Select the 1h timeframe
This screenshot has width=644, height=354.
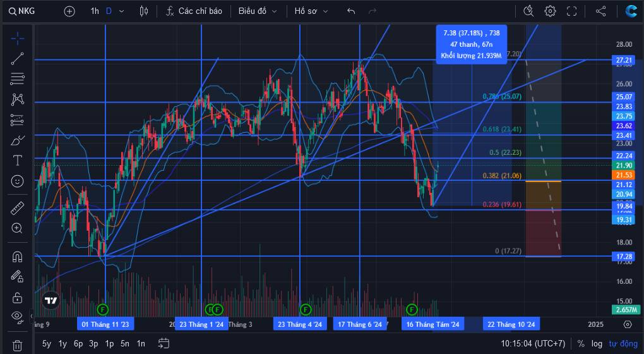(95, 11)
